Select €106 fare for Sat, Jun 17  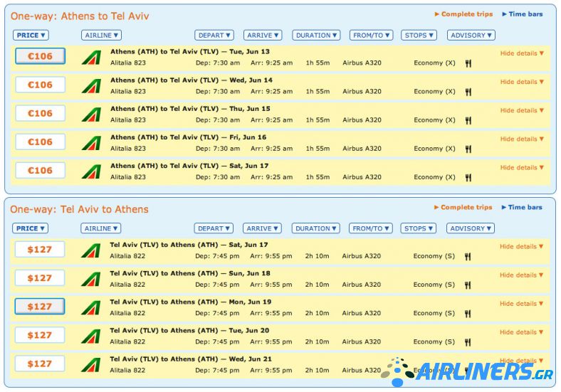coord(41,171)
